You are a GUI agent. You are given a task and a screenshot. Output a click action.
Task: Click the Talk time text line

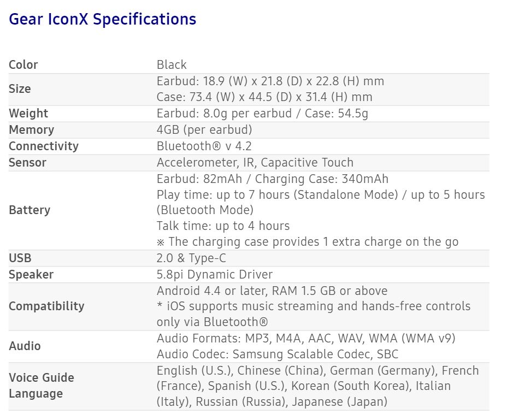(223, 226)
